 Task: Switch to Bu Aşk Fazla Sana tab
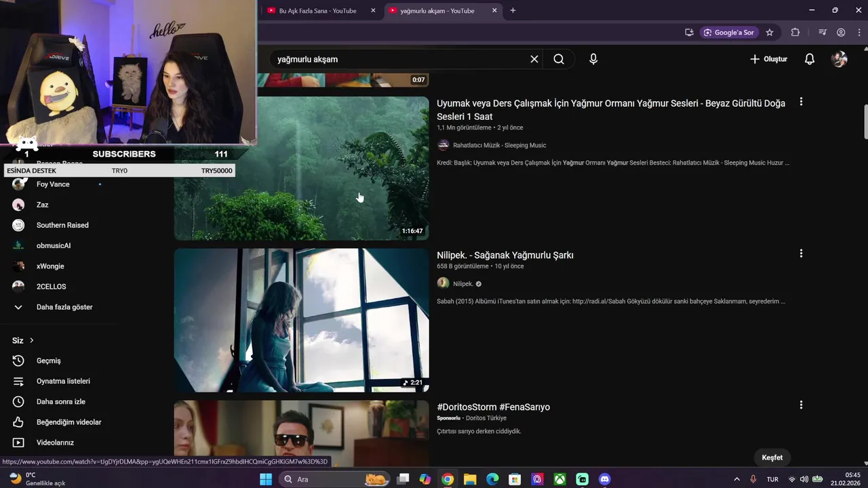coord(317,11)
